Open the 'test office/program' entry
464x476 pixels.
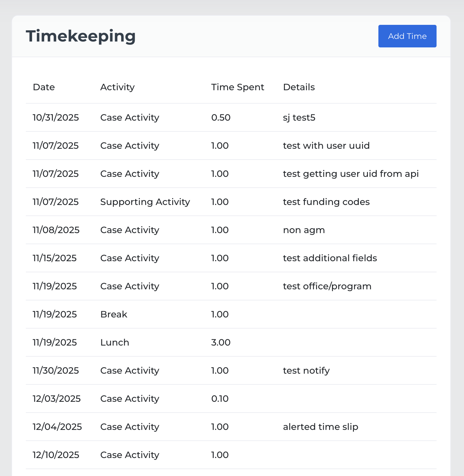click(x=231, y=286)
